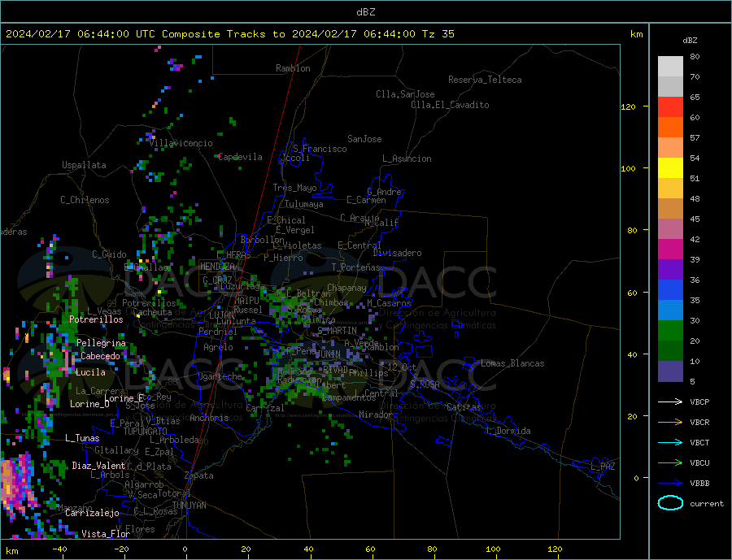Viewport: 732px width, 560px height.
Task: Click the Pellegrina label
Action: point(102,343)
